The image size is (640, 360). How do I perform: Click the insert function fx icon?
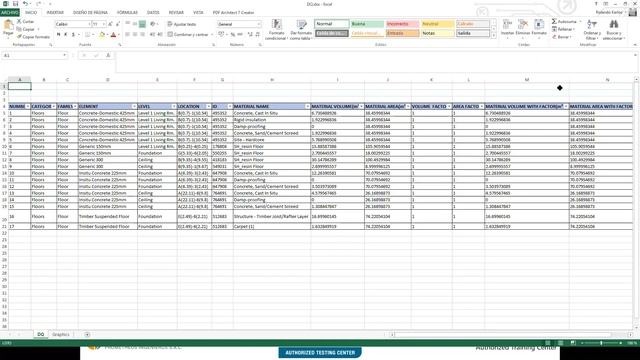pyautogui.click(x=108, y=55)
